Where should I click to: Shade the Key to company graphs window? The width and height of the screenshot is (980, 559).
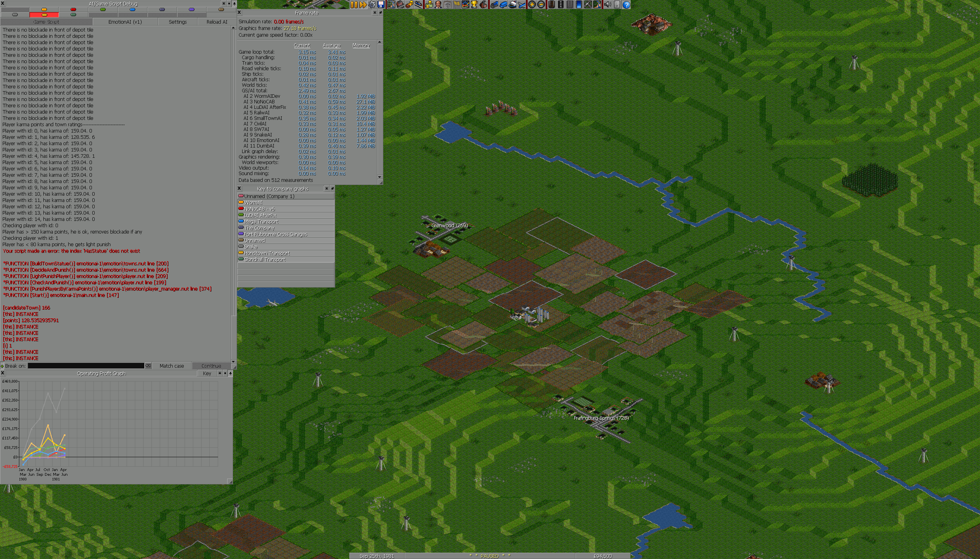327,189
